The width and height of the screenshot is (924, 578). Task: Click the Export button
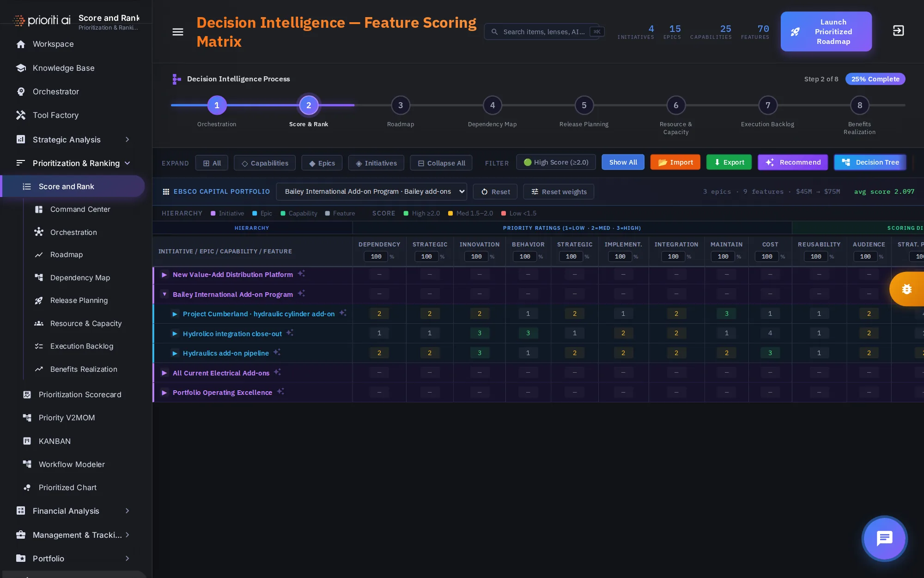coord(729,162)
